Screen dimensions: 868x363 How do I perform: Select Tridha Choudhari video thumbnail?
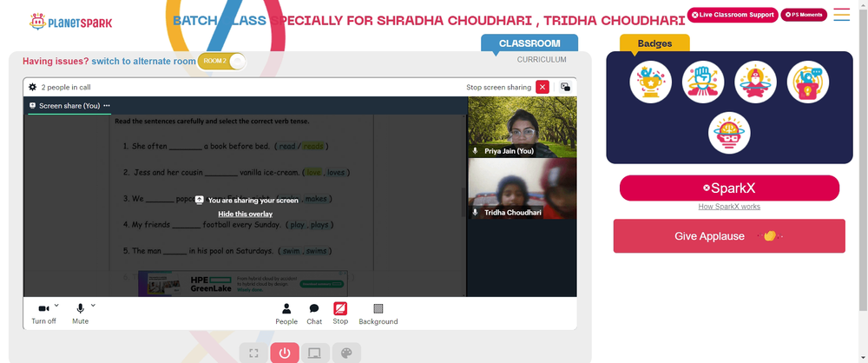click(x=522, y=188)
